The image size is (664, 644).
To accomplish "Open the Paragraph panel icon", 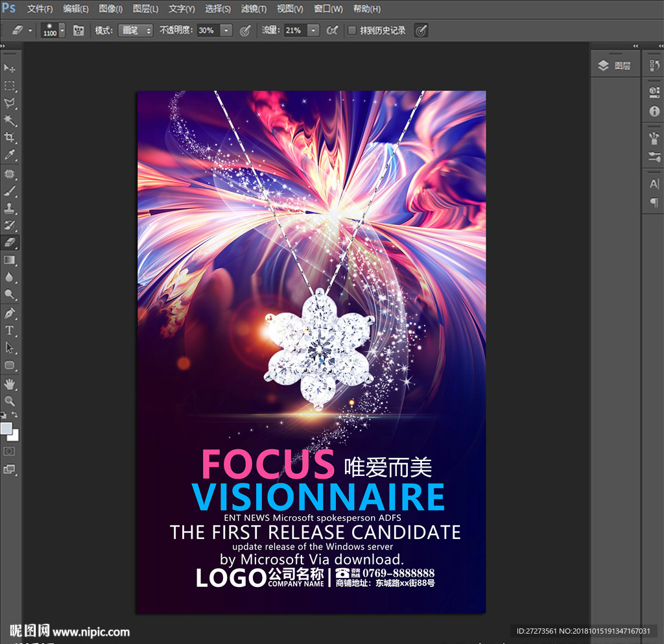I will 654,202.
